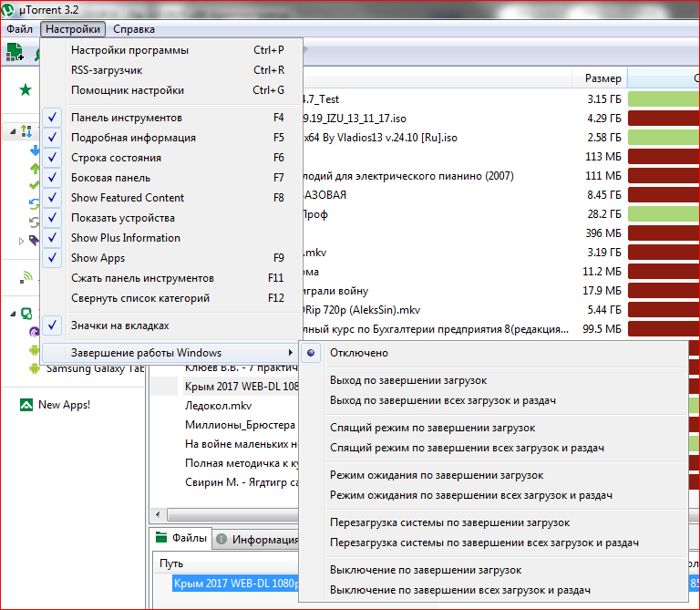Switch to the Информация tab
Viewport: 700px width, 610px height.
tap(256, 540)
